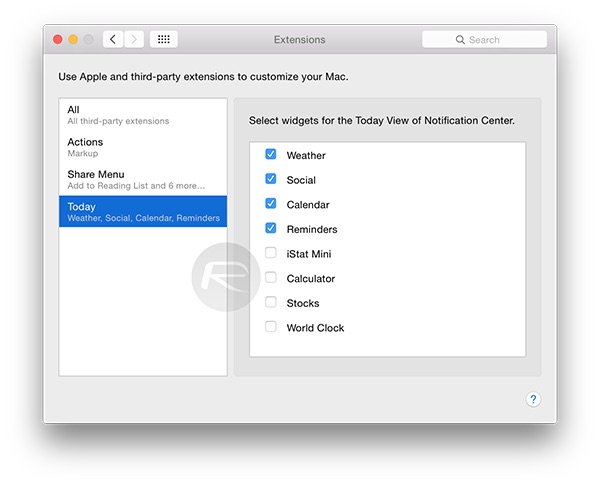This screenshot has width=600, height=485.
Task: Show all preferences with grid icon
Action: pyautogui.click(x=163, y=39)
